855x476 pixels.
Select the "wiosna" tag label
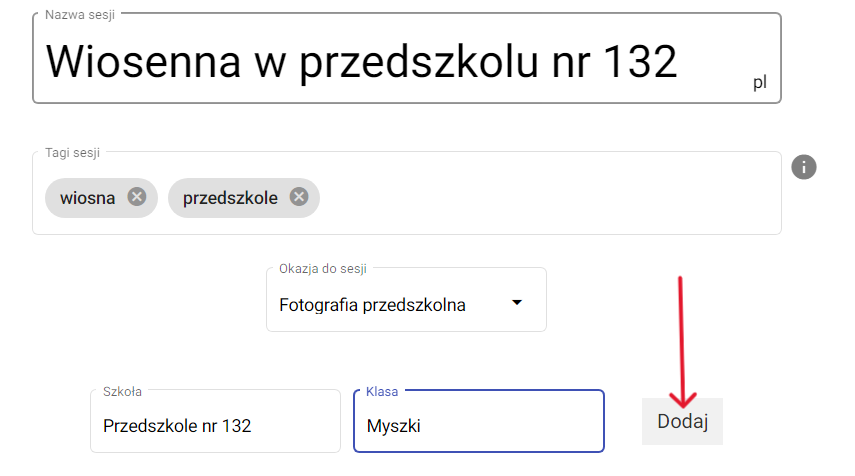(87, 198)
